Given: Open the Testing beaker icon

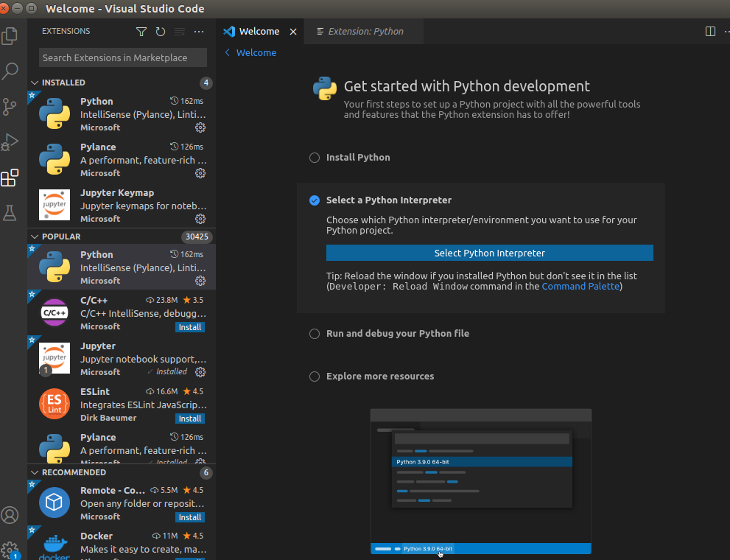Looking at the screenshot, I should coord(10,213).
